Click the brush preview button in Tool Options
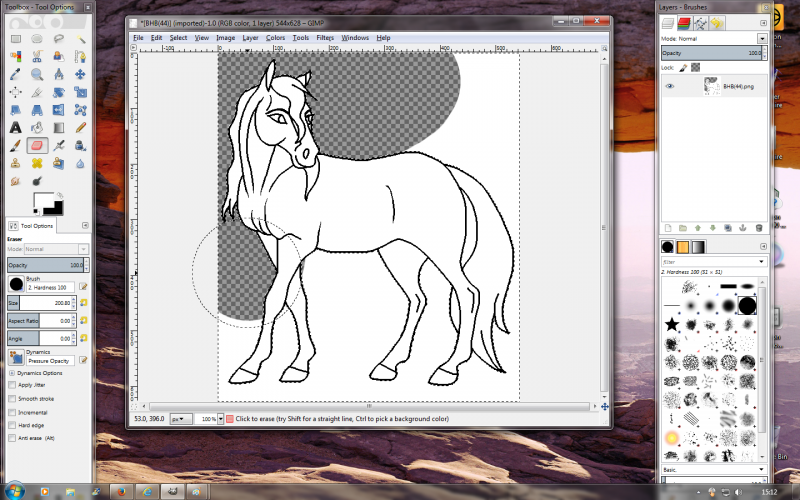Image resolution: width=800 pixels, height=500 pixels. coord(16,284)
